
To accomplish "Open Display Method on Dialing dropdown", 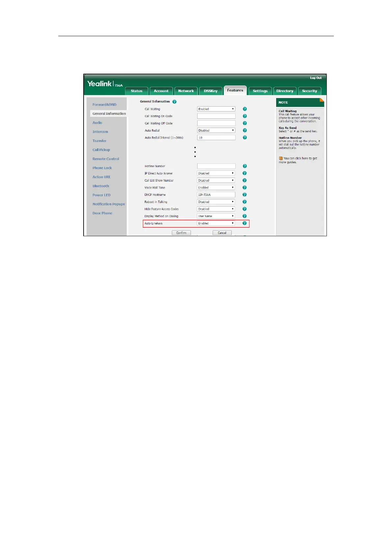I will click(x=216, y=216).
